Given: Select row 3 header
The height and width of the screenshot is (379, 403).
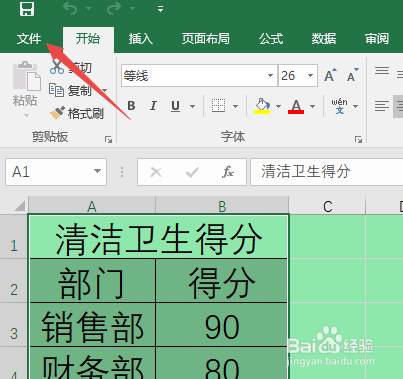Looking at the screenshot, I should pos(14,325).
